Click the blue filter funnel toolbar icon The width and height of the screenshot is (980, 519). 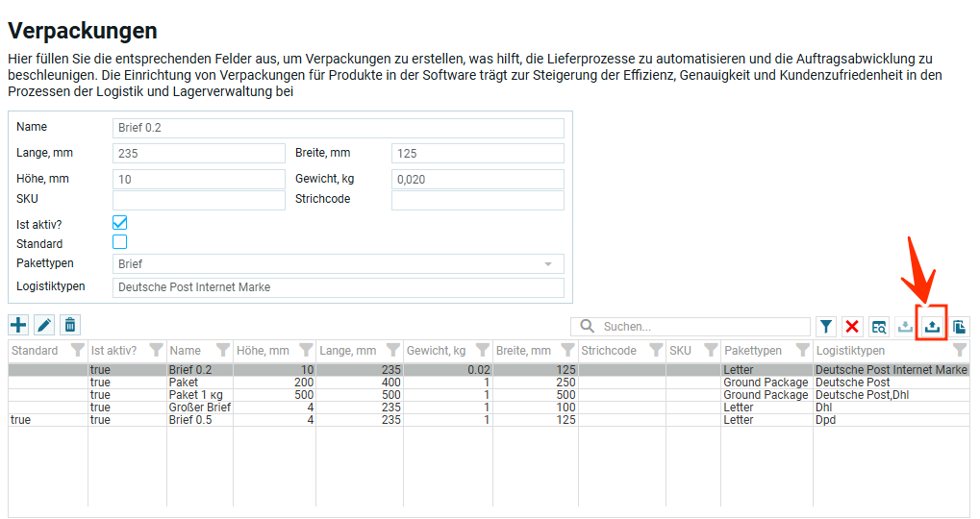tap(825, 327)
